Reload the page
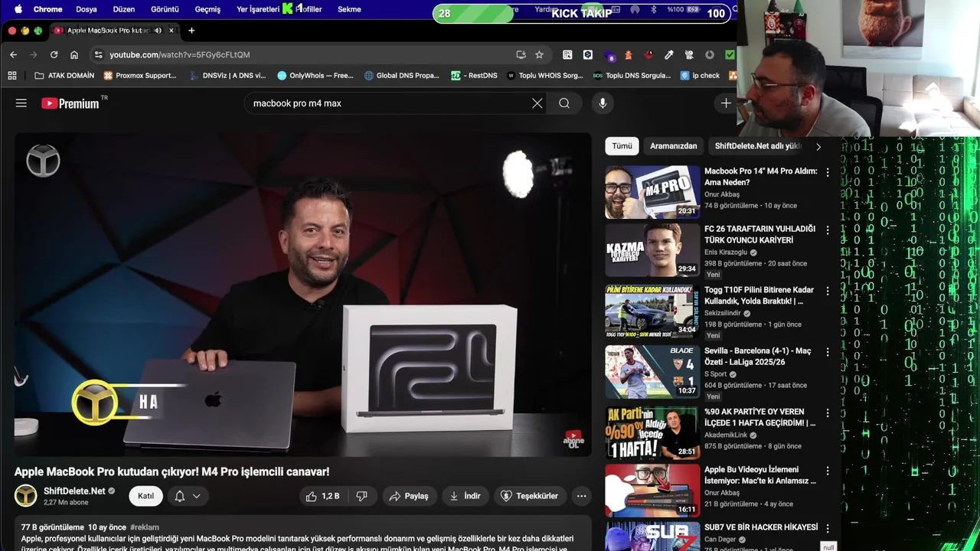This screenshot has height=551, width=980. point(54,54)
